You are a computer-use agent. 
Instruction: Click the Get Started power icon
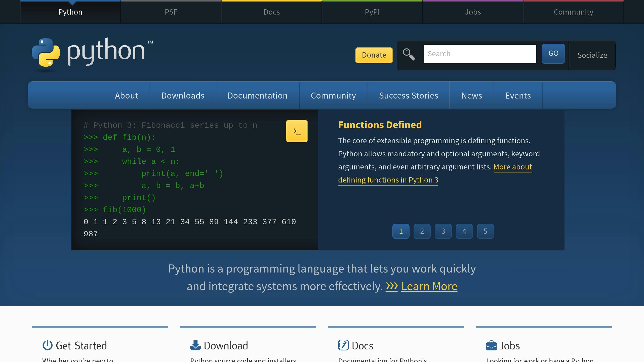tap(48, 345)
